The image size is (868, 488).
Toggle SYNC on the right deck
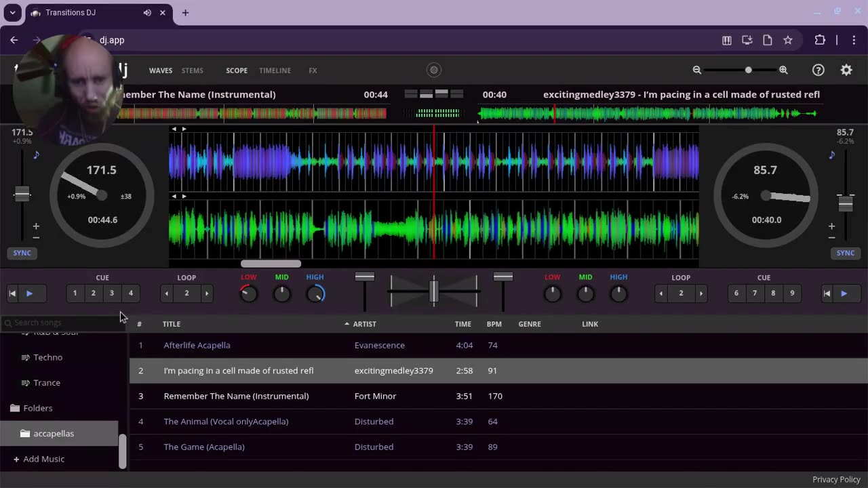845,253
